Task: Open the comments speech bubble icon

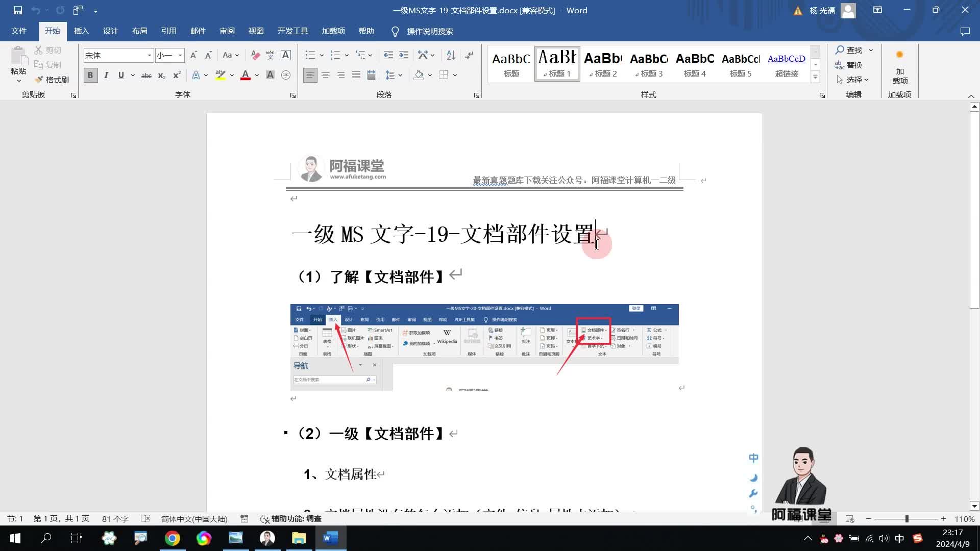Action: pyautogui.click(x=965, y=31)
